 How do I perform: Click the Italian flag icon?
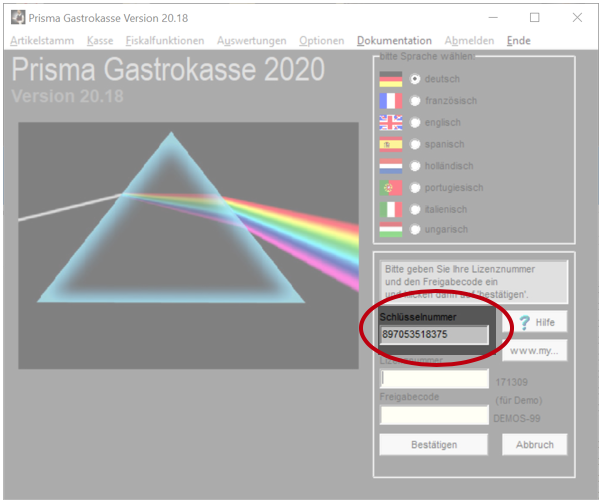click(x=391, y=210)
